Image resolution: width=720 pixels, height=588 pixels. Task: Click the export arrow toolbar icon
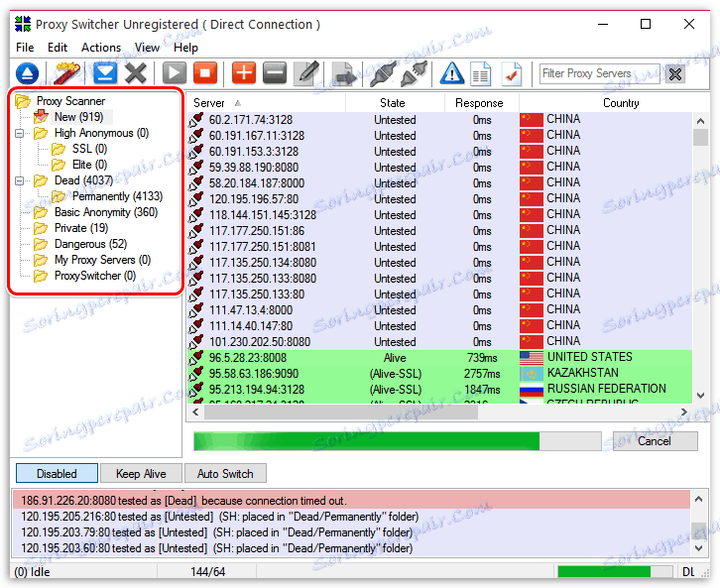[343, 73]
